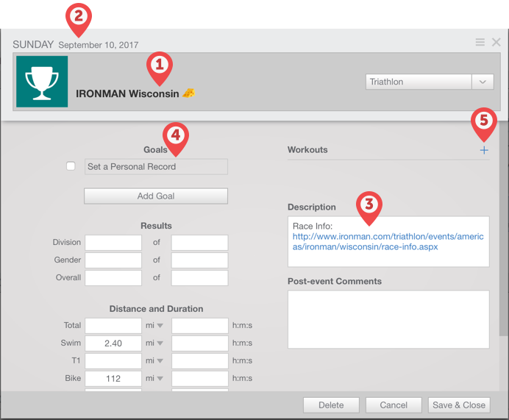
Task: Click the Gender place input field
Action: 113,260
